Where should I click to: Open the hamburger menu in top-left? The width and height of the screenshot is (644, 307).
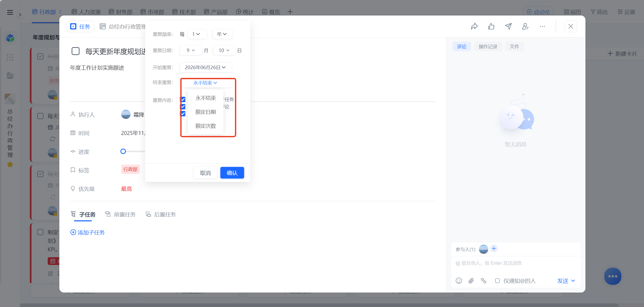(10, 12)
